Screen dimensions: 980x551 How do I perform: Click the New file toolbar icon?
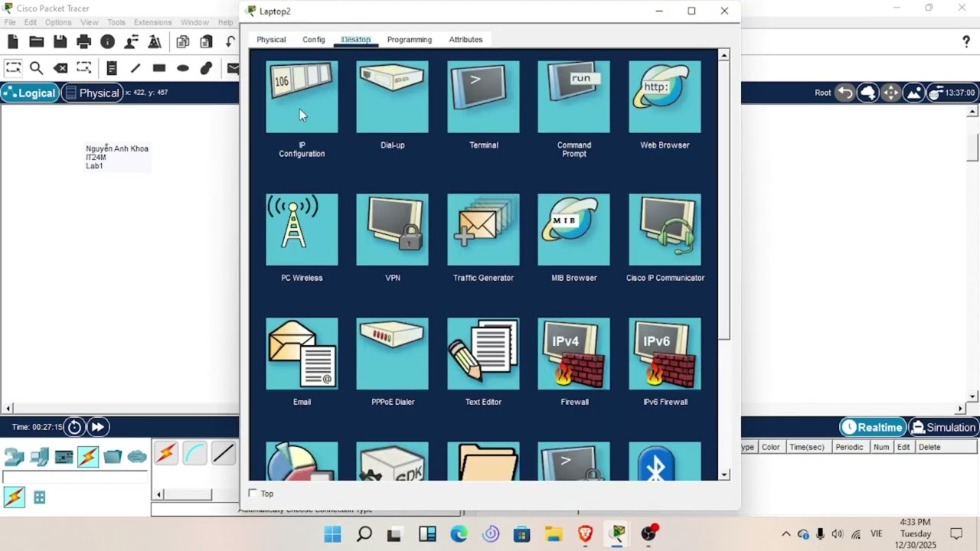pos(13,42)
